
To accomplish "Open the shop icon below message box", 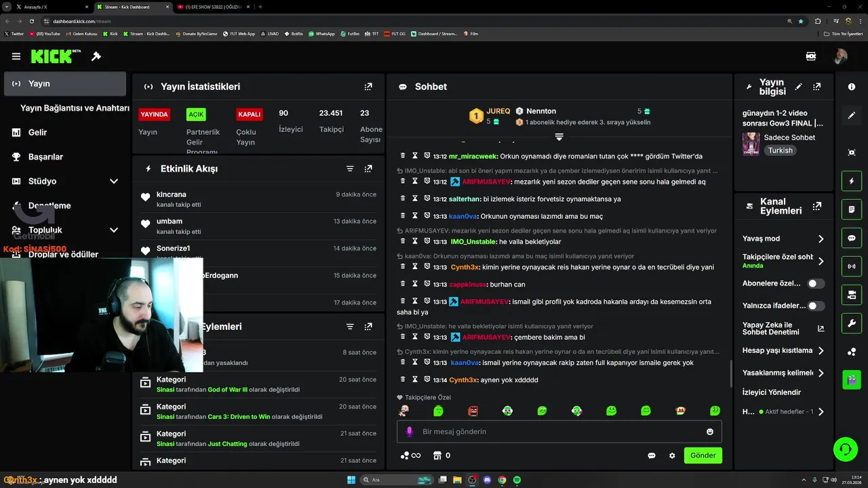I will [437, 455].
